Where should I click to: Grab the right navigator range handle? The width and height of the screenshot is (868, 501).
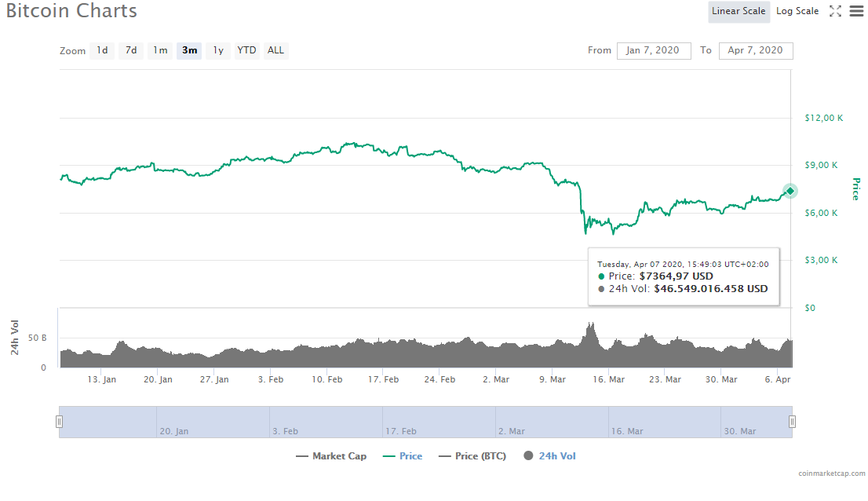(x=792, y=422)
